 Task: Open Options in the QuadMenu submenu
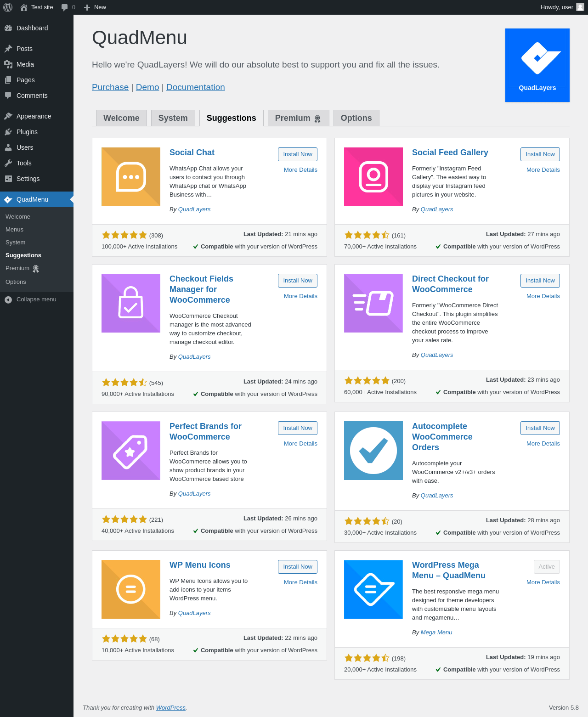pos(16,282)
